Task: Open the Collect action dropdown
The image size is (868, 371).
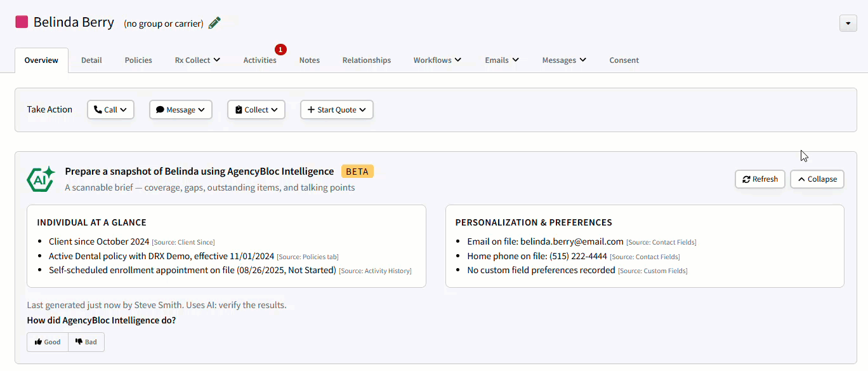Action: 256,110
